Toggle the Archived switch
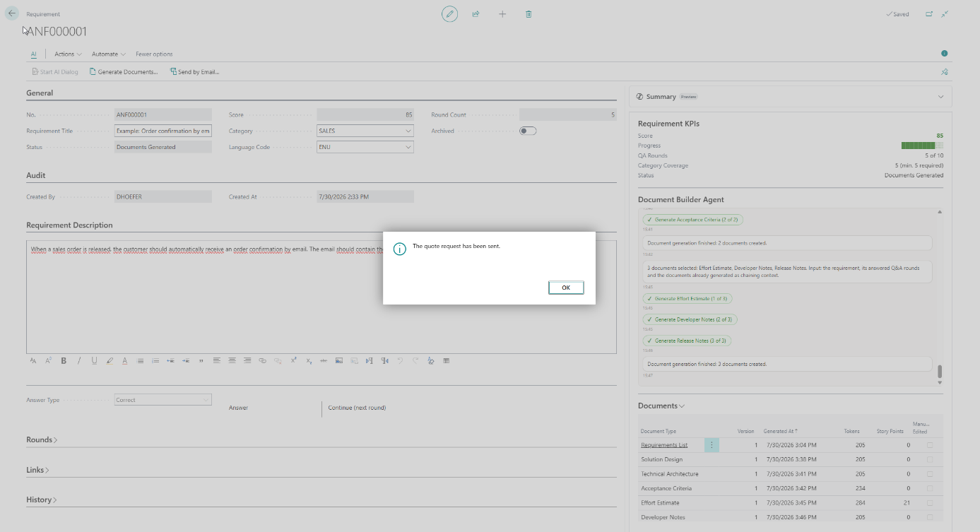Viewport: 980px width, 532px height. click(528, 131)
